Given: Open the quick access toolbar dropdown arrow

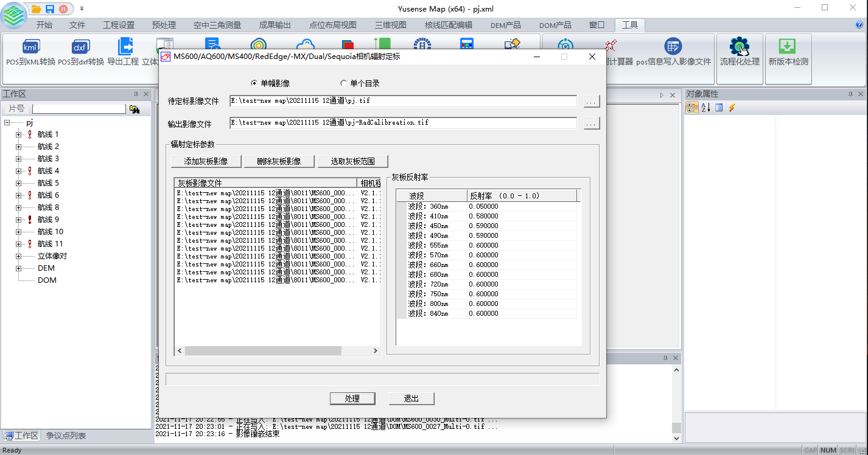Looking at the screenshot, I should [82, 9].
